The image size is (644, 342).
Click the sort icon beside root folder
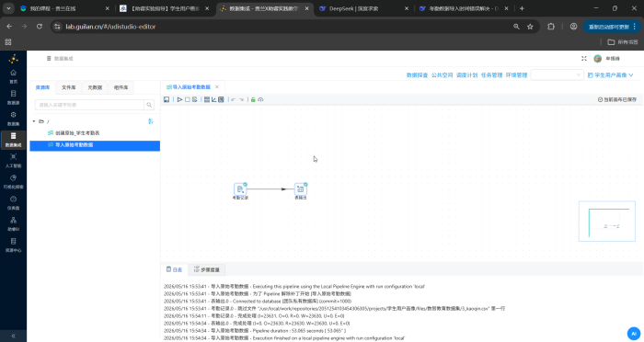pos(151,121)
